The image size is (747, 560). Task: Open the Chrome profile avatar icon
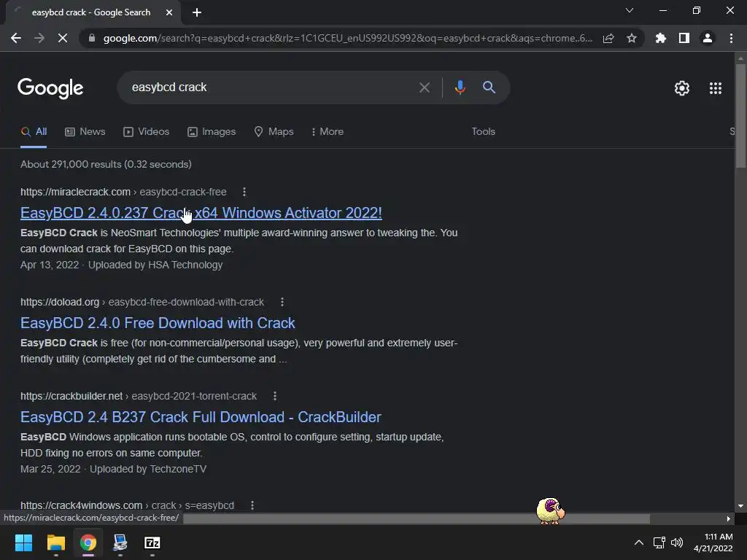click(708, 38)
